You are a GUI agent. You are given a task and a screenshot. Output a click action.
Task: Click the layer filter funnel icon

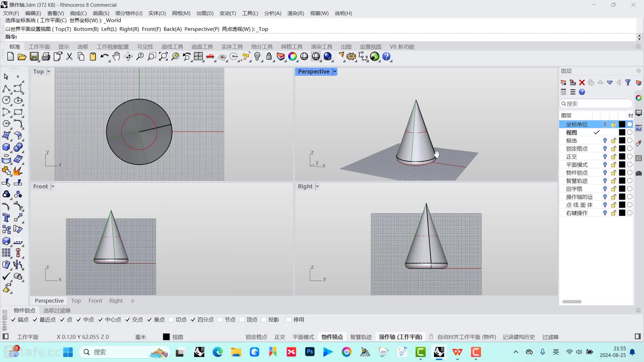point(628,82)
